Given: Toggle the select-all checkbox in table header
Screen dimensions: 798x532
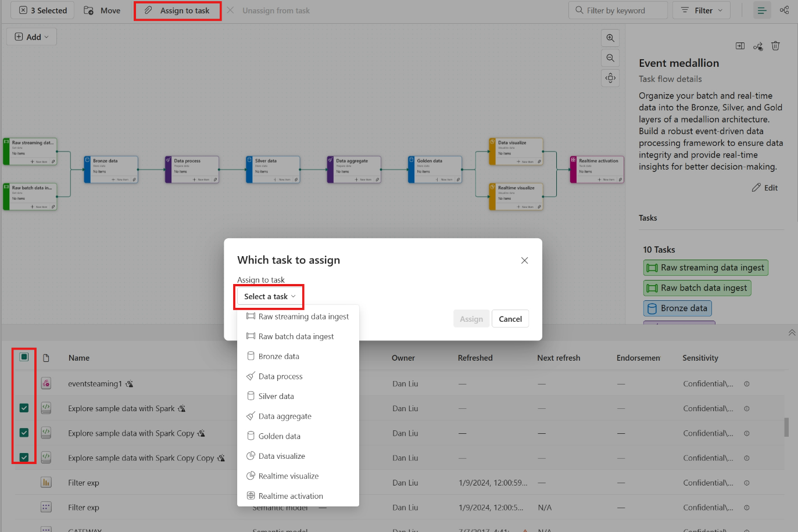Looking at the screenshot, I should click(x=24, y=357).
